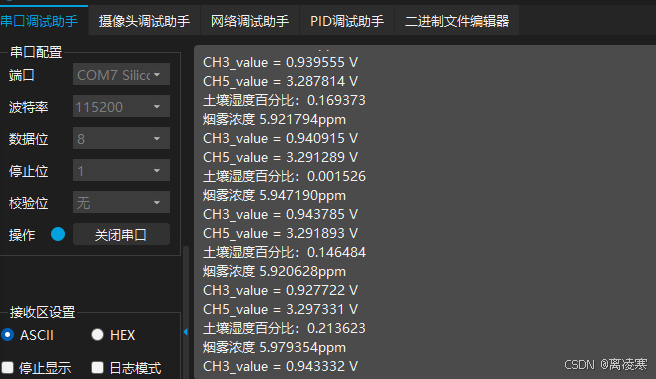Click the line 土壤湿度百分比: 0.001526
Screen dimensions: 656x379
(284, 176)
